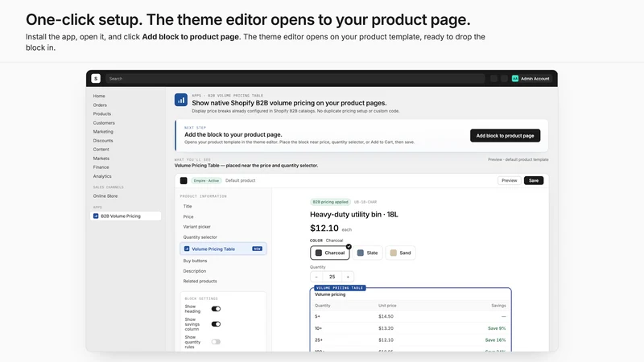The image size is (644, 362).
Task: Enable the Show quantity rules switch
Action: tap(216, 341)
